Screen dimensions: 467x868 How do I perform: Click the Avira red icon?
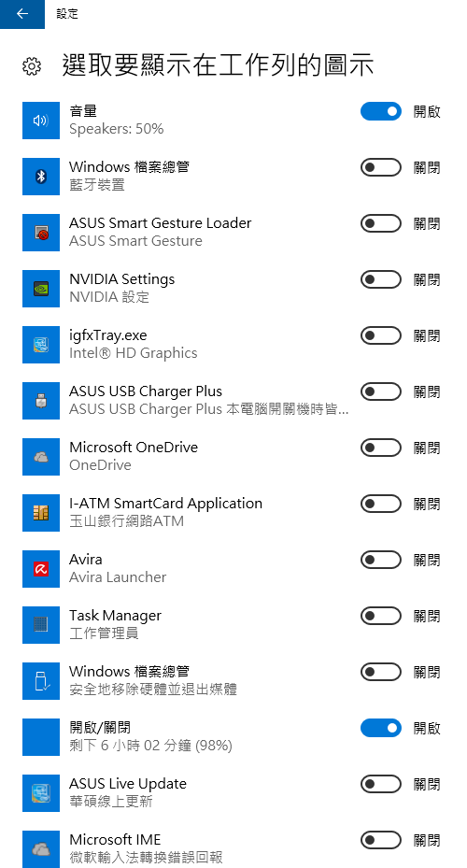click(x=41, y=568)
